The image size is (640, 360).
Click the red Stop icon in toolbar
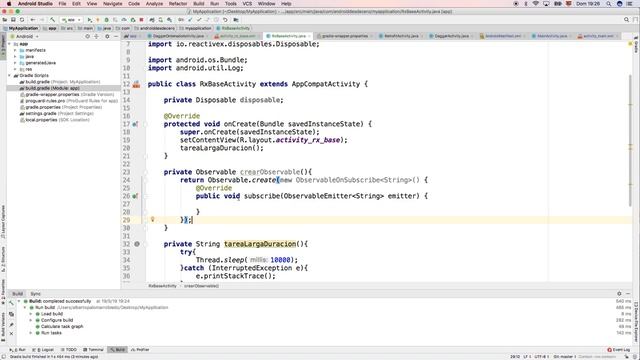[x=142, y=20]
